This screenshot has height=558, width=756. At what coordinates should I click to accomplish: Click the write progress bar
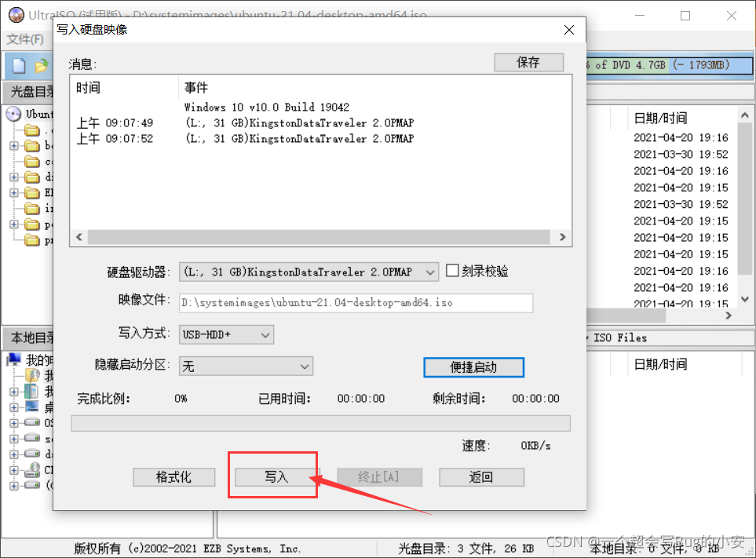320,424
